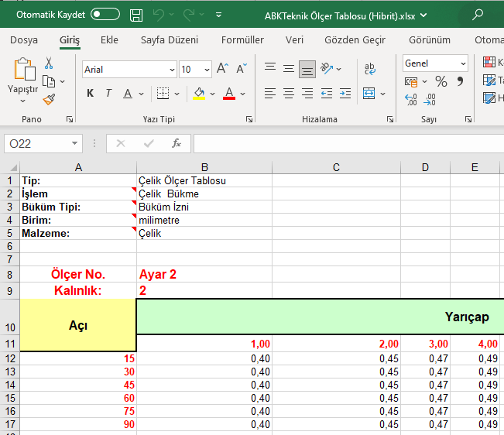
Task: Click the Cut scissors icon
Action: click(49, 63)
